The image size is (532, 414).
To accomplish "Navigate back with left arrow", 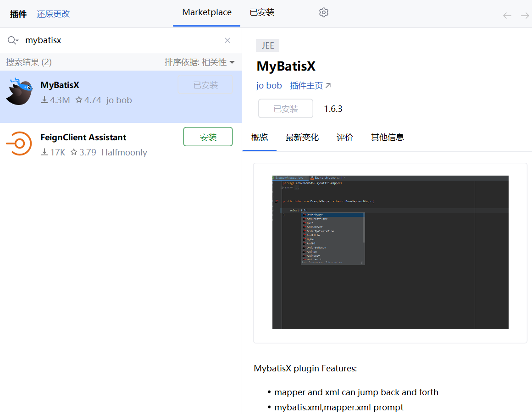I will pyautogui.click(x=507, y=16).
